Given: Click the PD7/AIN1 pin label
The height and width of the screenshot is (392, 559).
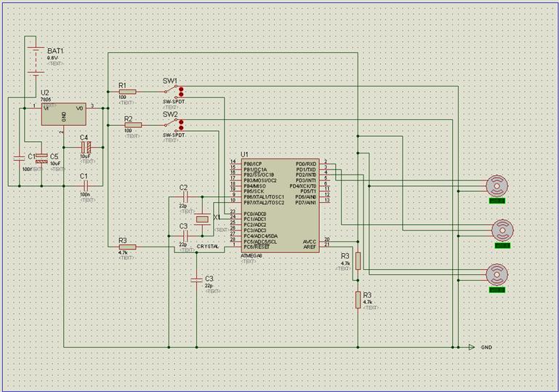Looking at the screenshot, I should (x=306, y=203).
